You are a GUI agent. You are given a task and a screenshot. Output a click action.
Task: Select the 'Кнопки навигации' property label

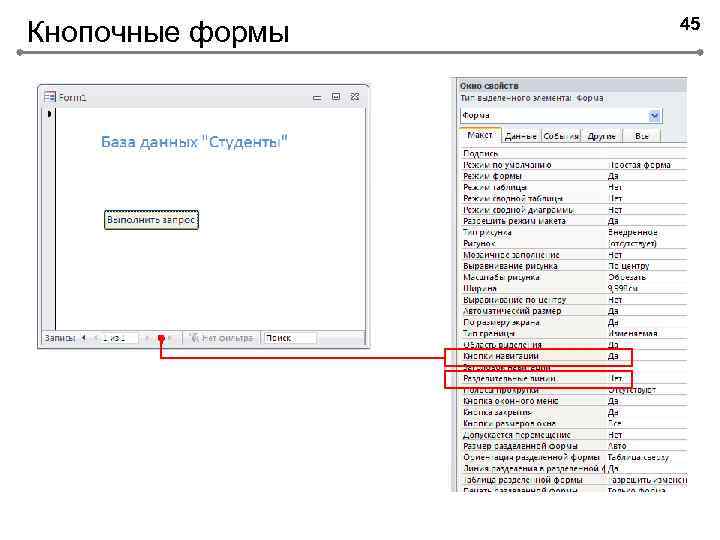[501, 356]
